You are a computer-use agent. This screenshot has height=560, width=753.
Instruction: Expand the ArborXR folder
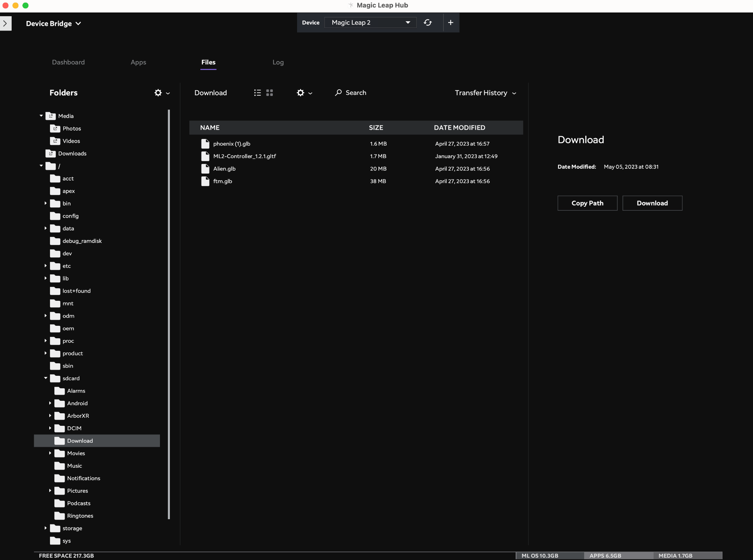pos(50,416)
